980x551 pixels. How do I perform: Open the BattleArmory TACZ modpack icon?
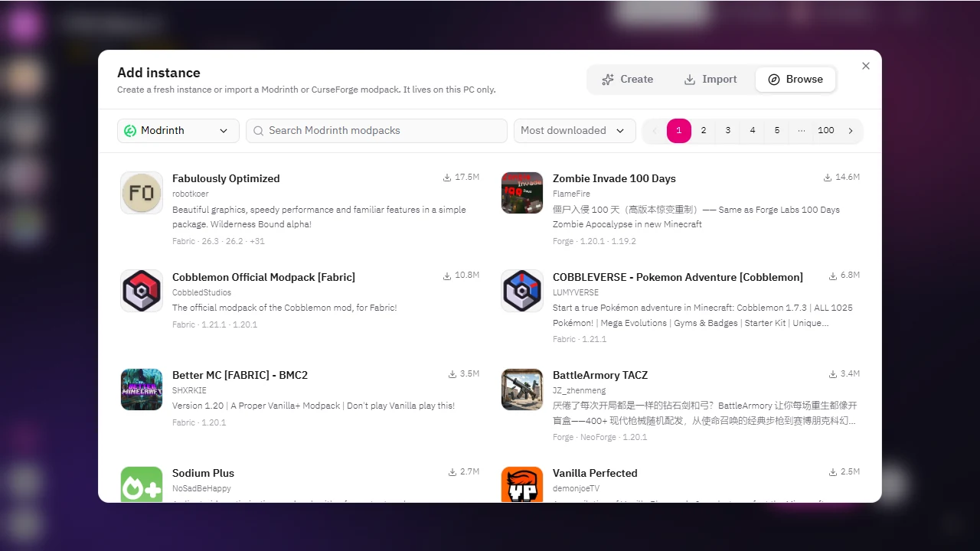tap(522, 390)
